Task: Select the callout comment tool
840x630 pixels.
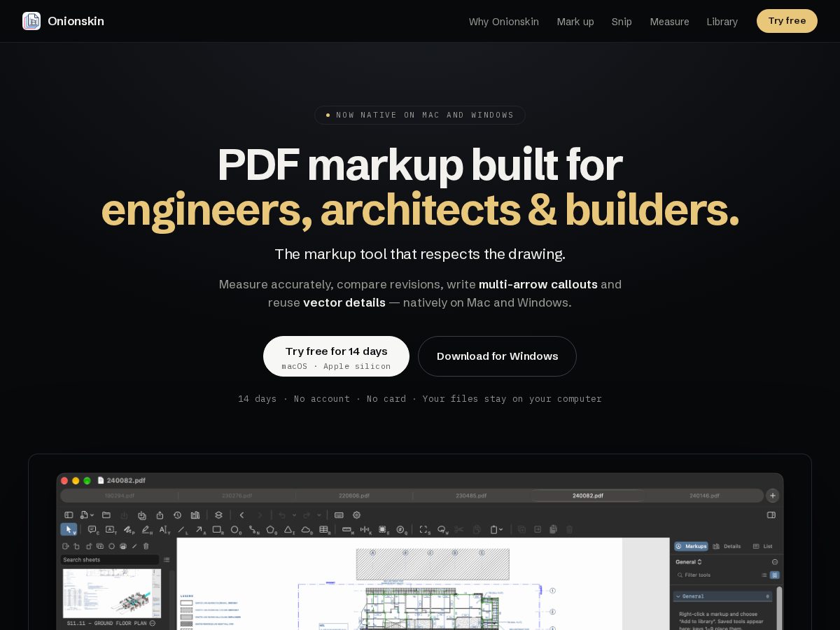Action: 92,530
